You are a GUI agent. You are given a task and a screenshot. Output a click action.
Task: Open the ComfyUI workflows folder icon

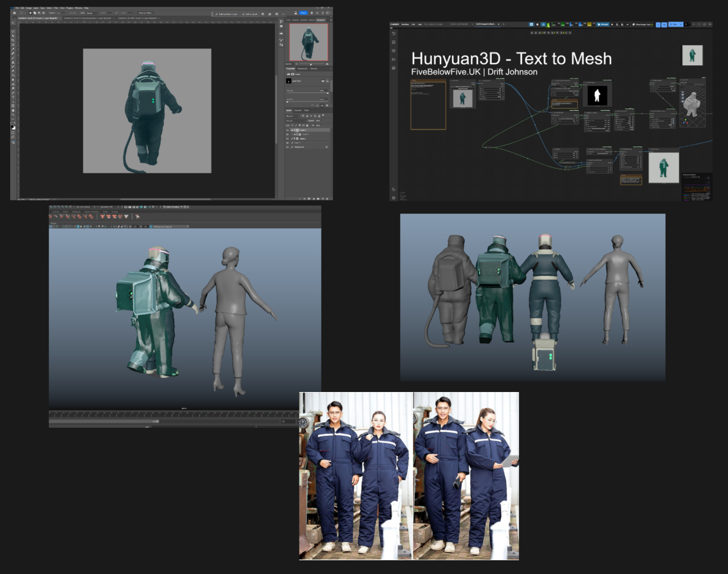pyautogui.click(x=393, y=60)
